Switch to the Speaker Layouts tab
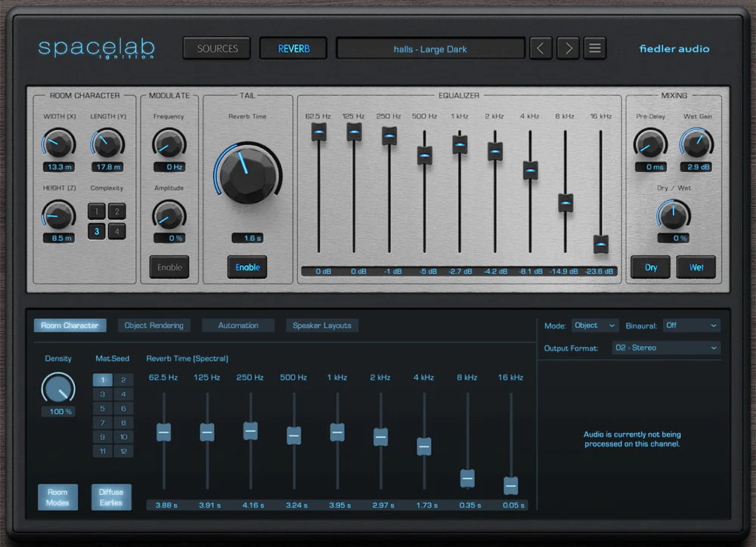756x547 pixels. click(322, 326)
